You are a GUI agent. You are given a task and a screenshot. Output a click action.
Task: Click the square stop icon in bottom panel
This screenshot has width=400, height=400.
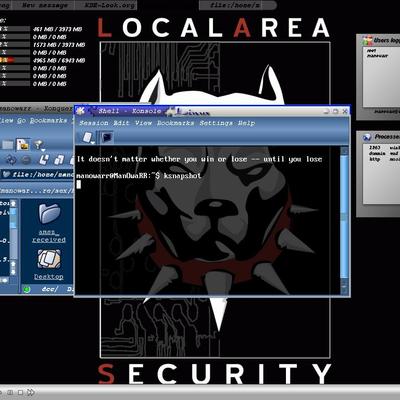20,392
